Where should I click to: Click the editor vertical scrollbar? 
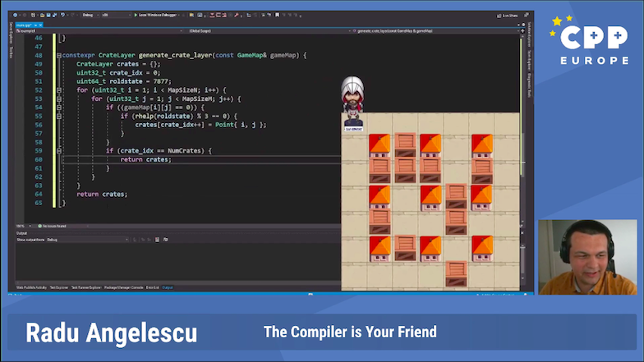coord(522,127)
